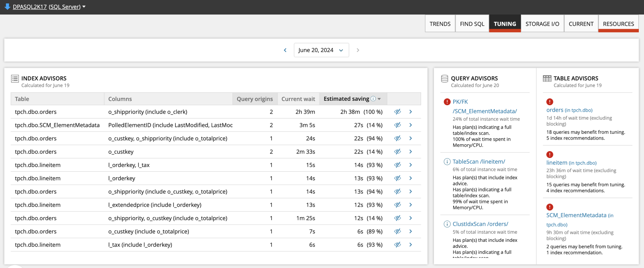Expand orders o_custkey 2m 33s row chevron

(411, 152)
